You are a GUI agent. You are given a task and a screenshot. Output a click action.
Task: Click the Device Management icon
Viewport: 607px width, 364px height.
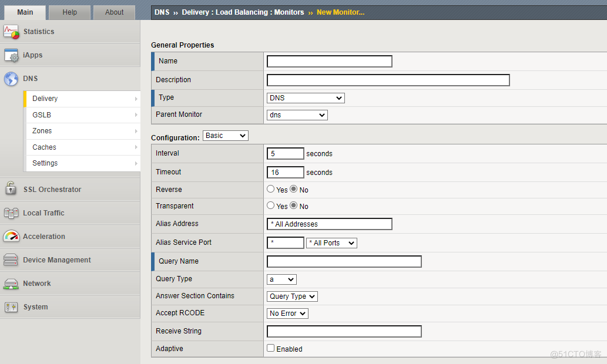pyautogui.click(x=11, y=260)
